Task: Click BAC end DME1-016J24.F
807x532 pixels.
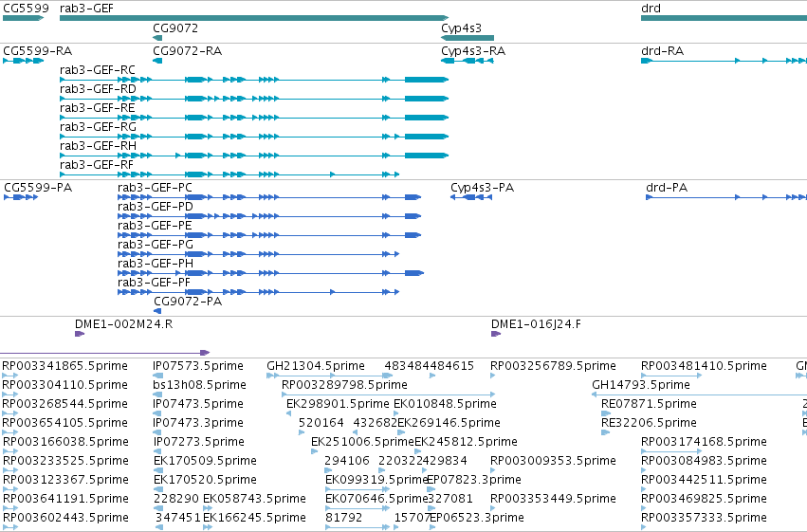Action: click(536, 324)
